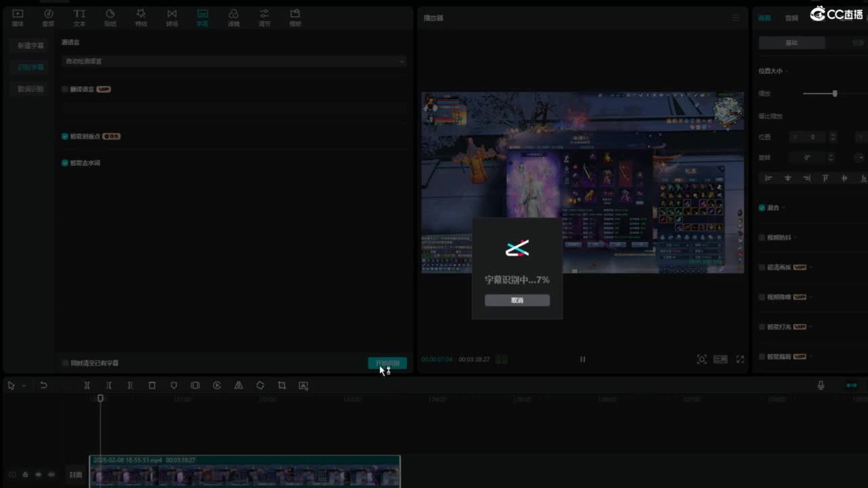This screenshot has height=488, width=868.
Task: Click the rotation angle input field
Action: 807,157
